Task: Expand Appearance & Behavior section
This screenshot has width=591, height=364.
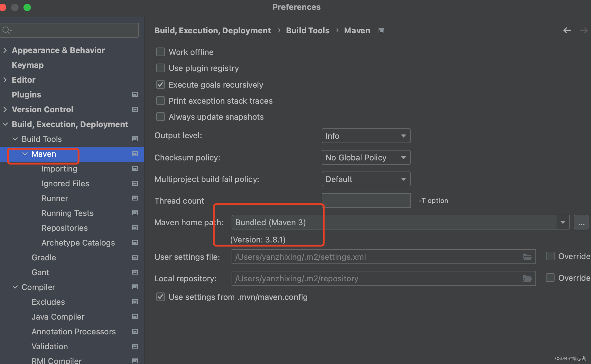Action: (5, 50)
